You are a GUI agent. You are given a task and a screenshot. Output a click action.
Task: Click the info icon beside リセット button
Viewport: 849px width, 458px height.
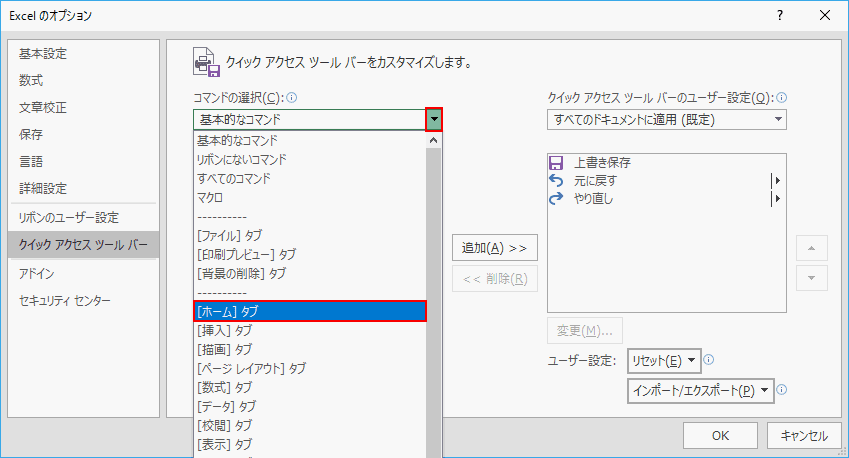[x=709, y=359]
